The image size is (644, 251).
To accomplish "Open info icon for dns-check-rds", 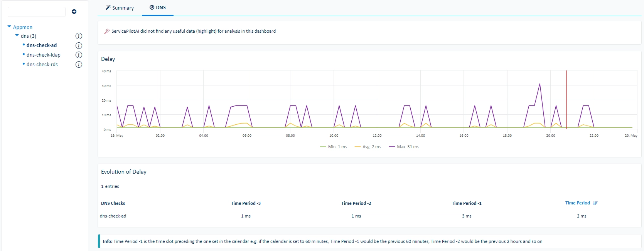I will pyautogui.click(x=79, y=65).
